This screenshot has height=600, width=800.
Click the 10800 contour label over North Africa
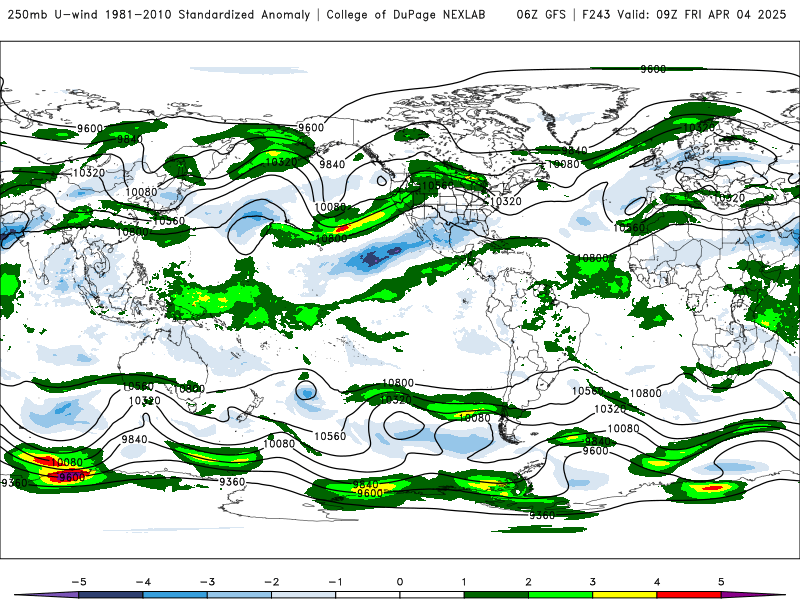click(x=592, y=258)
